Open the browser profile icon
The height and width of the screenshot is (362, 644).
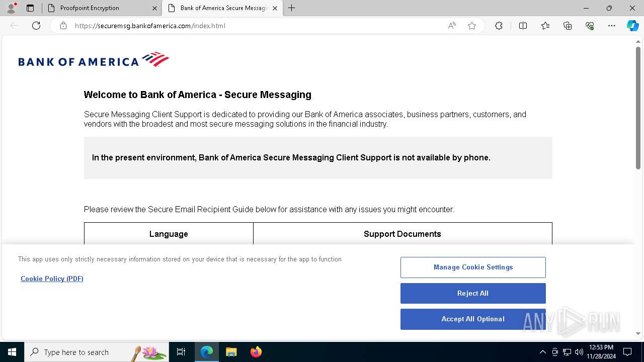[11, 8]
